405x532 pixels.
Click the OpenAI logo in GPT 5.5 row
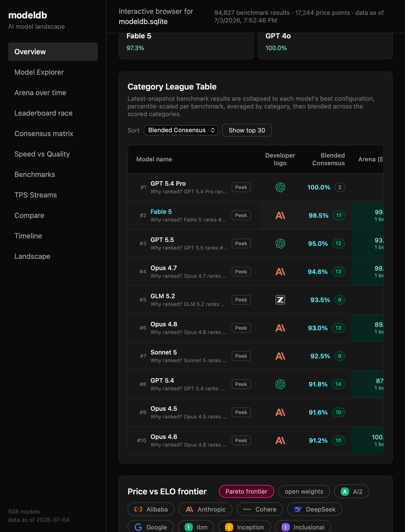(x=280, y=243)
